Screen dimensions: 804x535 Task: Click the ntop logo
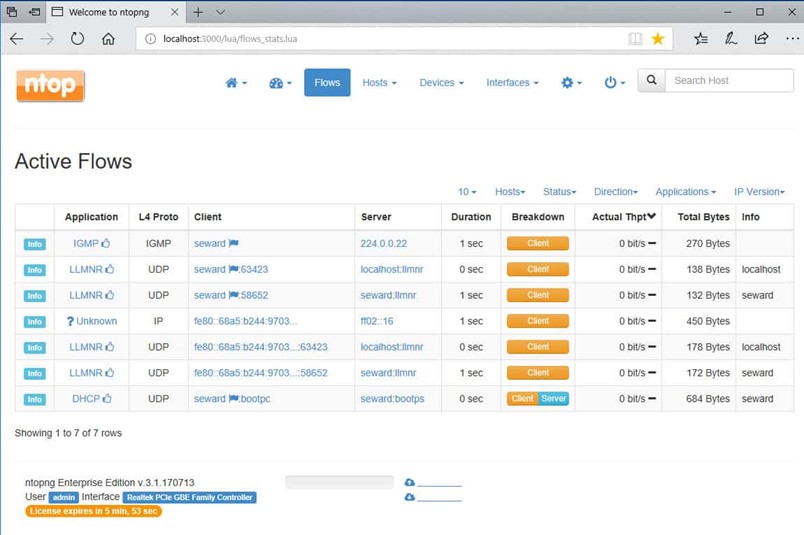tap(50, 86)
